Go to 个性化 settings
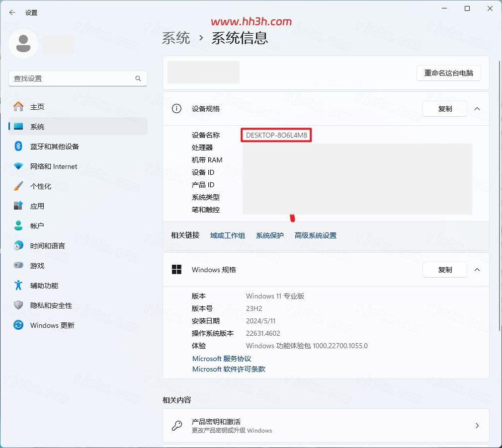The width and height of the screenshot is (502, 448). 78,186
